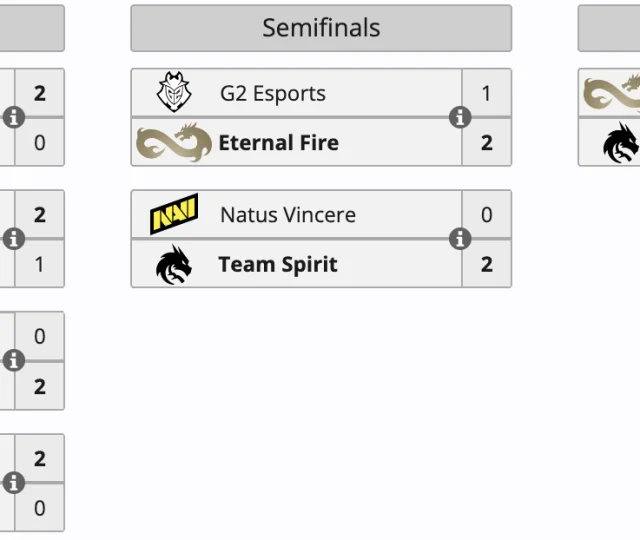Click the Natus Vincere NAVI logo
This screenshot has height=540, width=640.
click(x=174, y=214)
